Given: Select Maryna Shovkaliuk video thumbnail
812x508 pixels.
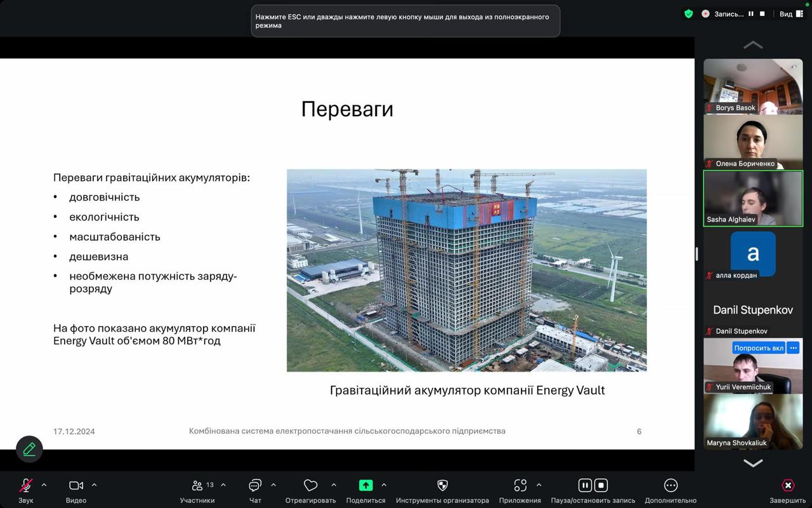Looking at the screenshot, I should pos(753,422).
